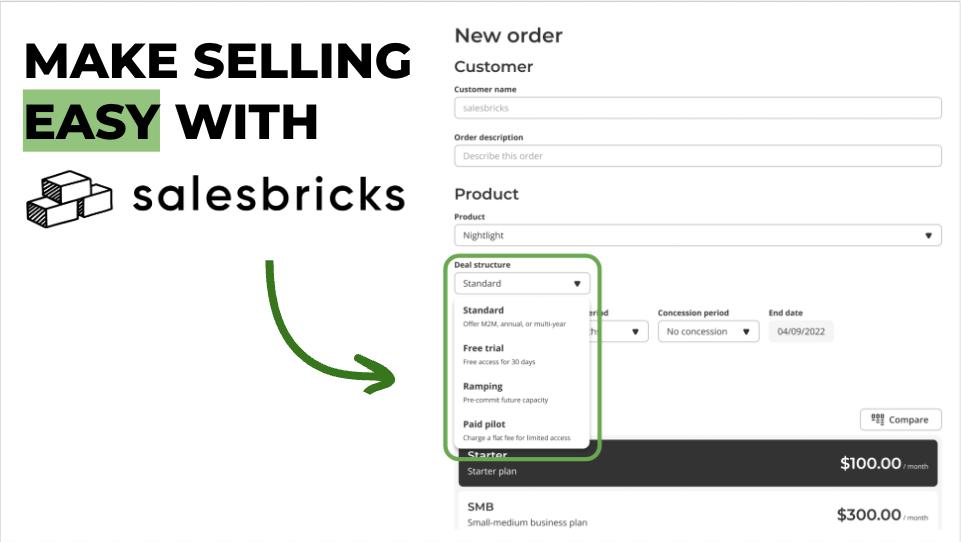The width and height of the screenshot is (961, 542).
Task: Select the Standard deal structure option
Action: (x=521, y=316)
